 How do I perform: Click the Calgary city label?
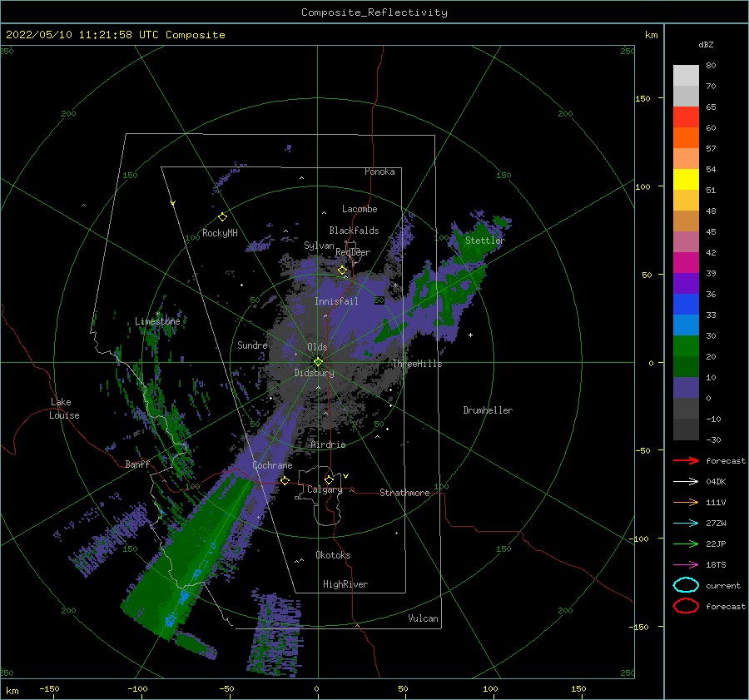click(x=325, y=489)
